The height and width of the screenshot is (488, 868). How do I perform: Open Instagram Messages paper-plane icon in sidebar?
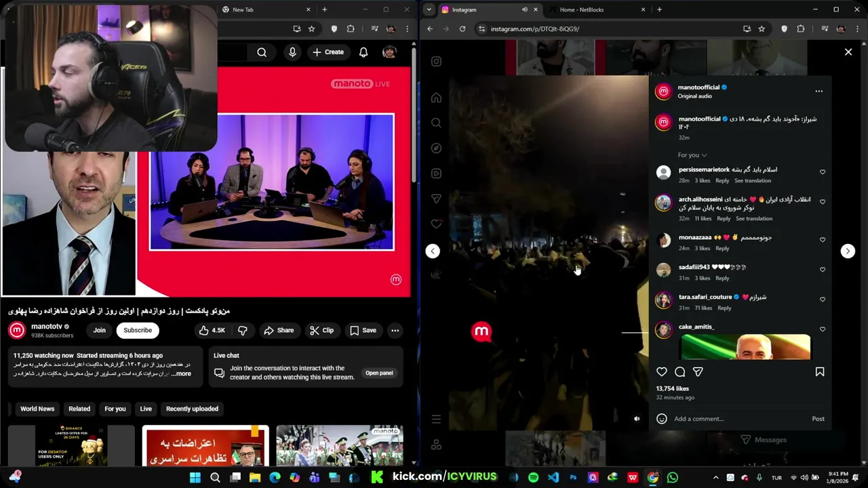(436, 199)
